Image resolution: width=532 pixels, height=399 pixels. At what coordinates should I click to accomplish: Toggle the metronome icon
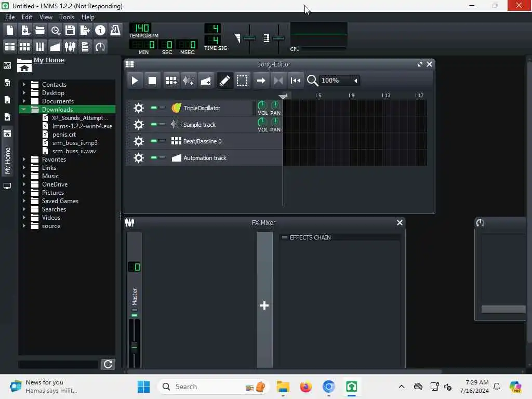point(115,31)
